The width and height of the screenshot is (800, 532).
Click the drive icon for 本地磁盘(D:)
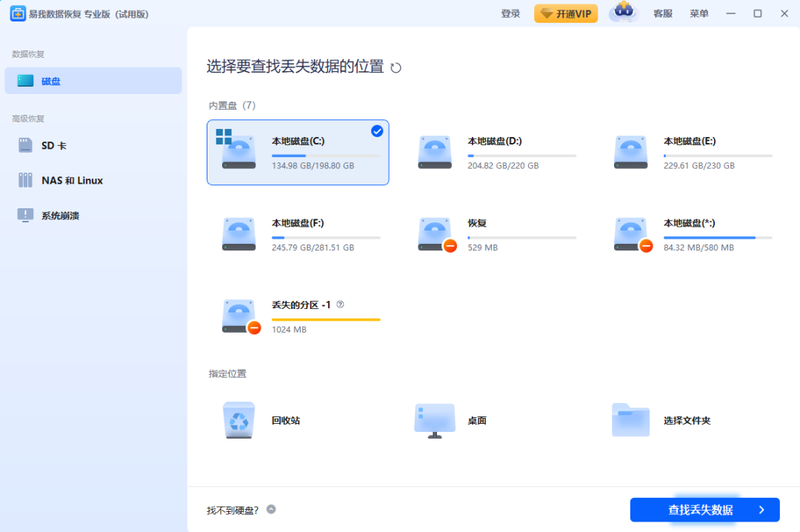click(435, 152)
